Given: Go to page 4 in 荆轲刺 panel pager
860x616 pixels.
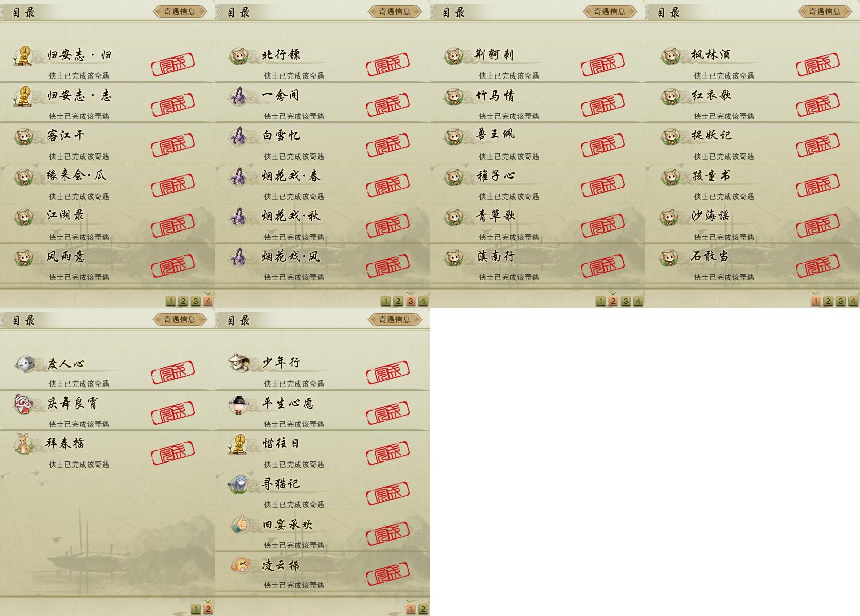Looking at the screenshot, I should pos(638,301).
